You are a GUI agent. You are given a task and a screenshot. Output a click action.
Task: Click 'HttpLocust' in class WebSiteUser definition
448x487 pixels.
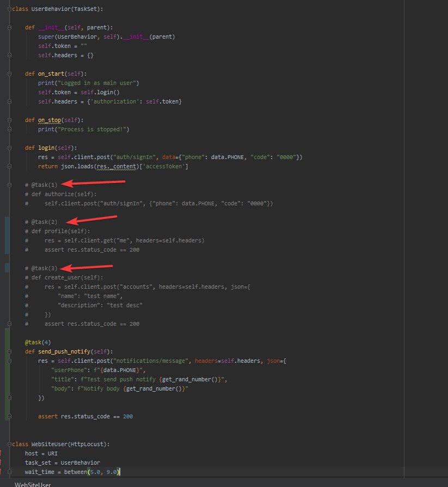pyautogui.click(x=87, y=444)
